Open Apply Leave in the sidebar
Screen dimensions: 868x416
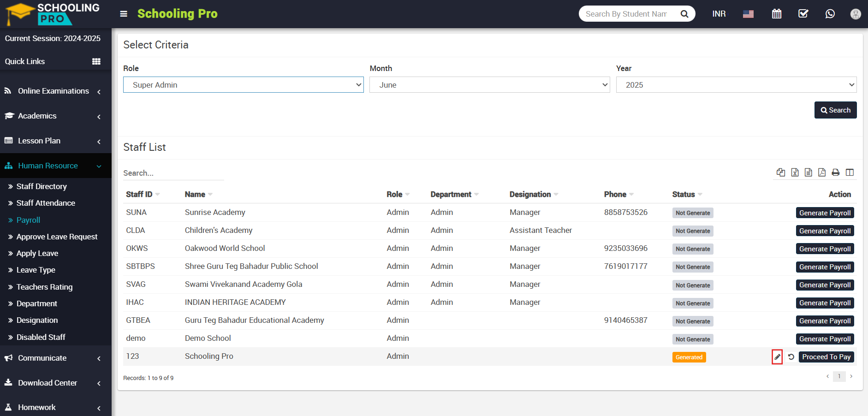coord(37,253)
